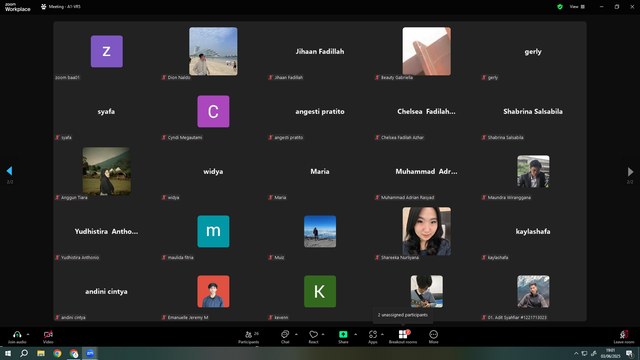Image resolution: width=640 pixels, height=360 pixels.
Task: Open the View layout menu
Action: tap(577, 7)
